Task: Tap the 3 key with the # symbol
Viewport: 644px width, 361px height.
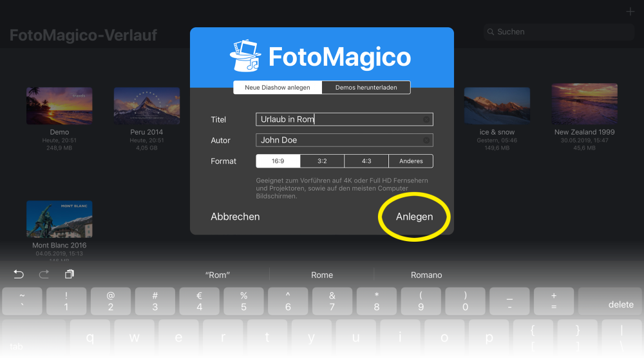Action: (155, 302)
